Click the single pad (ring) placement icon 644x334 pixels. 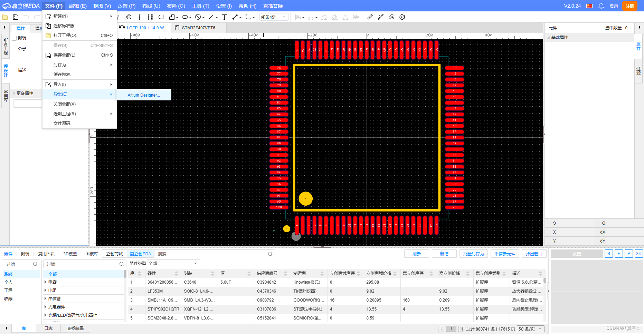[x=129, y=17]
